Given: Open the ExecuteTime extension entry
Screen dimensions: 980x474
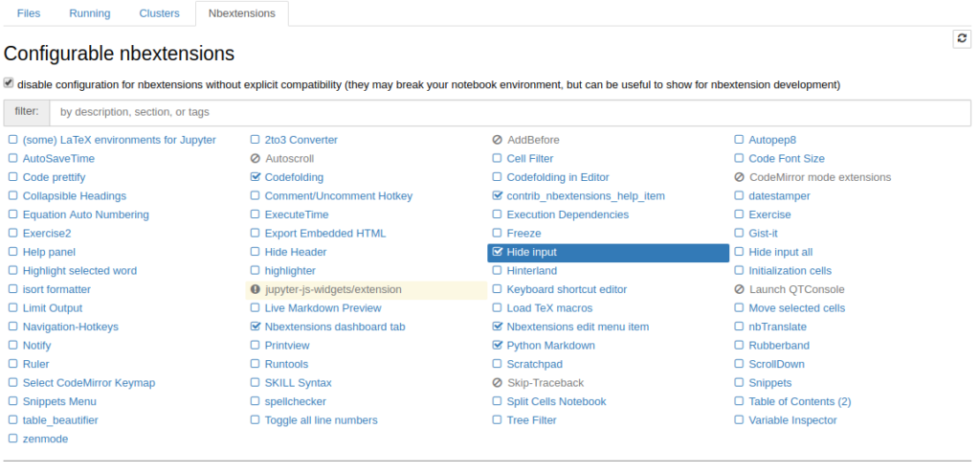Looking at the screenshot, I should 297,215.
